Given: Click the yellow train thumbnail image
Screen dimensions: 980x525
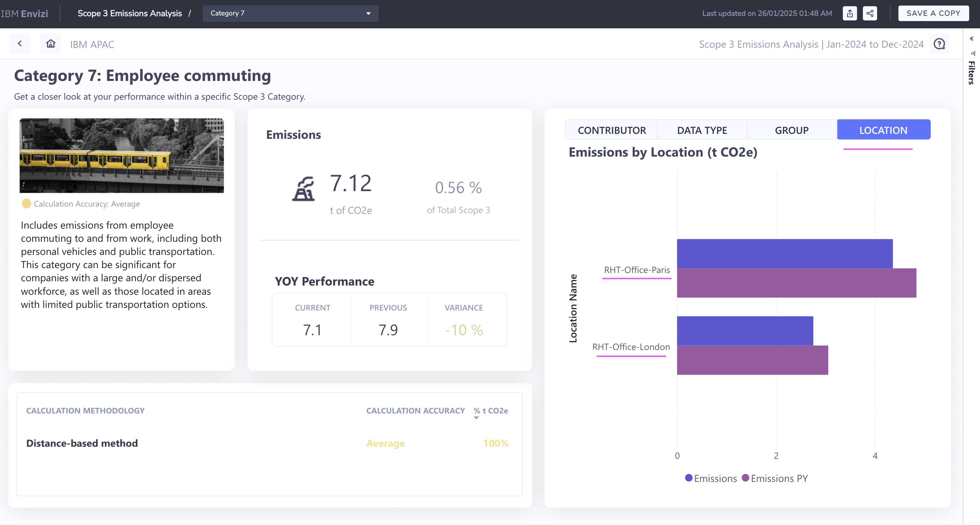Looking at the screenshot, I should [x=122, y=155].
